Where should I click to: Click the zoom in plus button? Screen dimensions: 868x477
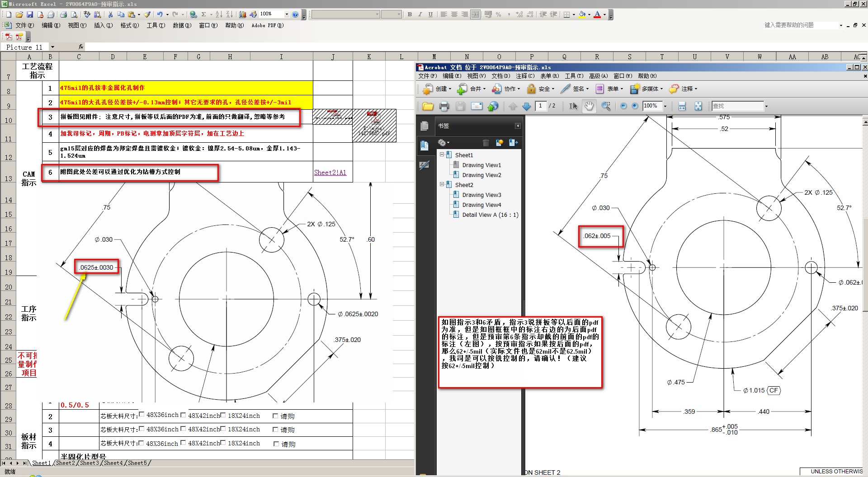coord(635,106)
